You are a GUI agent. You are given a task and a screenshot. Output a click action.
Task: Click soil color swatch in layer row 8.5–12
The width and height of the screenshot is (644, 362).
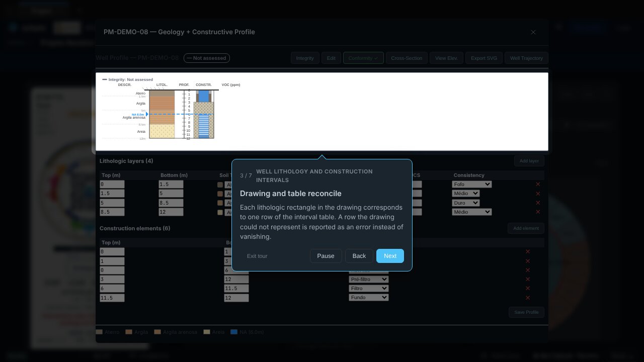[220, 212]
